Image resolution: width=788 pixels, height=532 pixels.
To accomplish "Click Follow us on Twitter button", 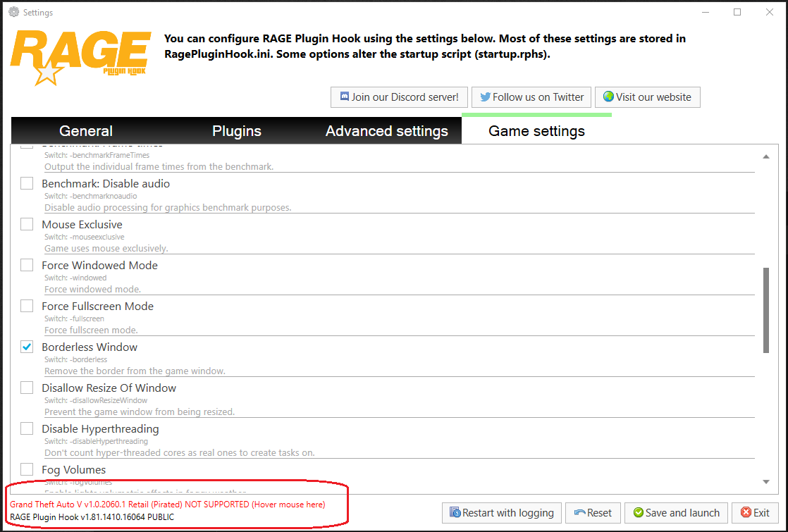I will (531, 97).
